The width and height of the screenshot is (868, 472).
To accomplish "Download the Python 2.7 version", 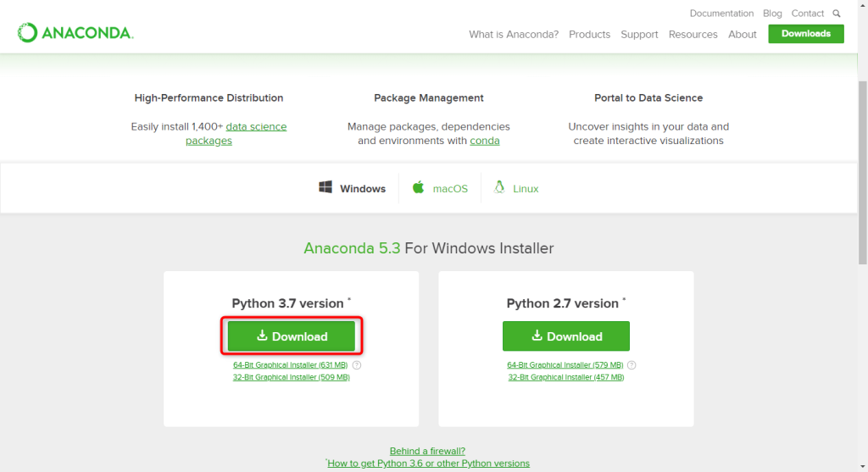I will pos(565,336).
